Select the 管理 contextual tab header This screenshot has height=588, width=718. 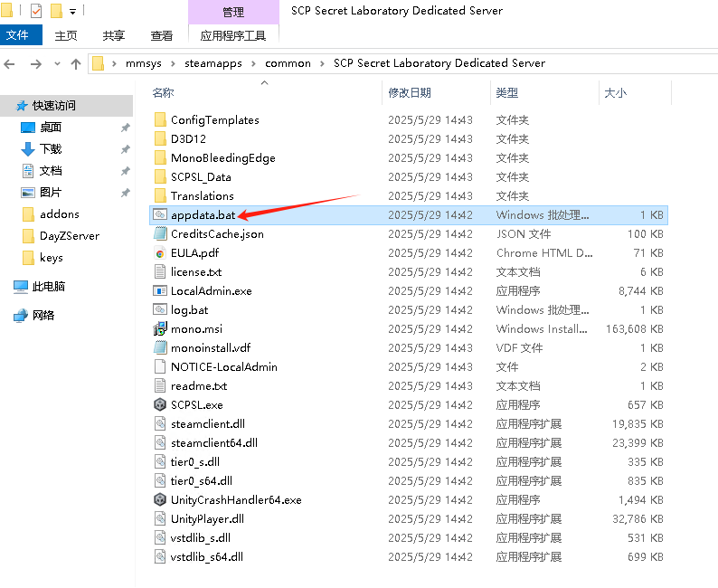233,12
